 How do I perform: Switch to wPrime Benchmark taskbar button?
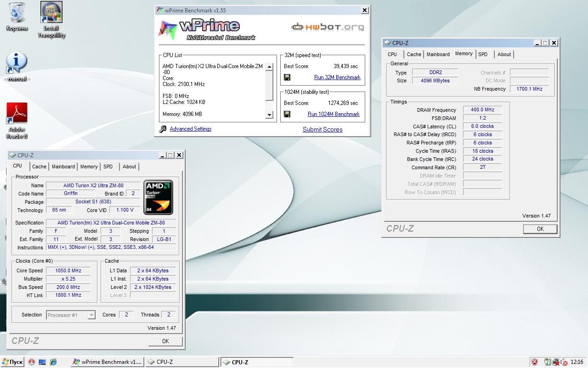click(x=107, y=362)
